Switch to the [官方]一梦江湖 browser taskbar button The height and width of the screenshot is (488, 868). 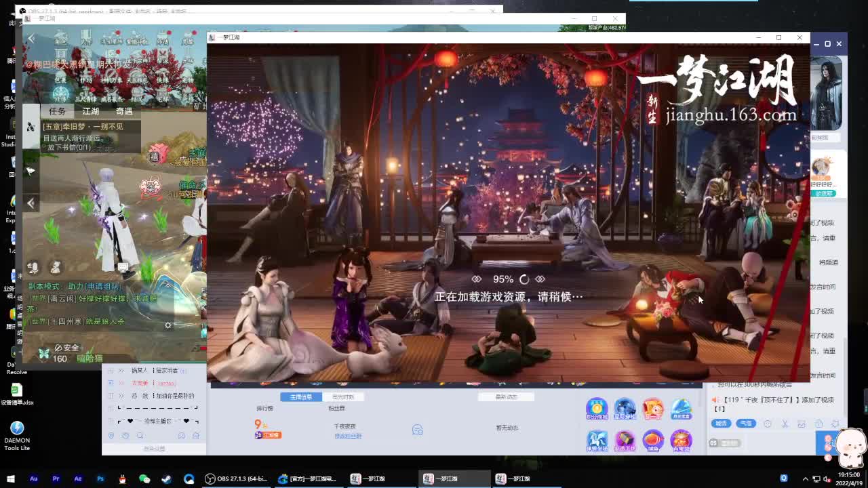(x=309, y=479)
